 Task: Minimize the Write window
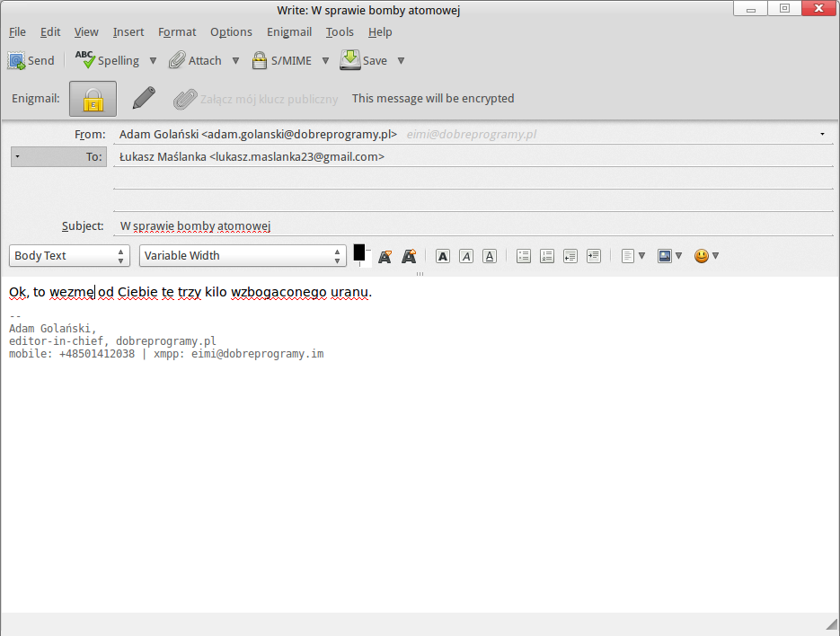(750, 9)
